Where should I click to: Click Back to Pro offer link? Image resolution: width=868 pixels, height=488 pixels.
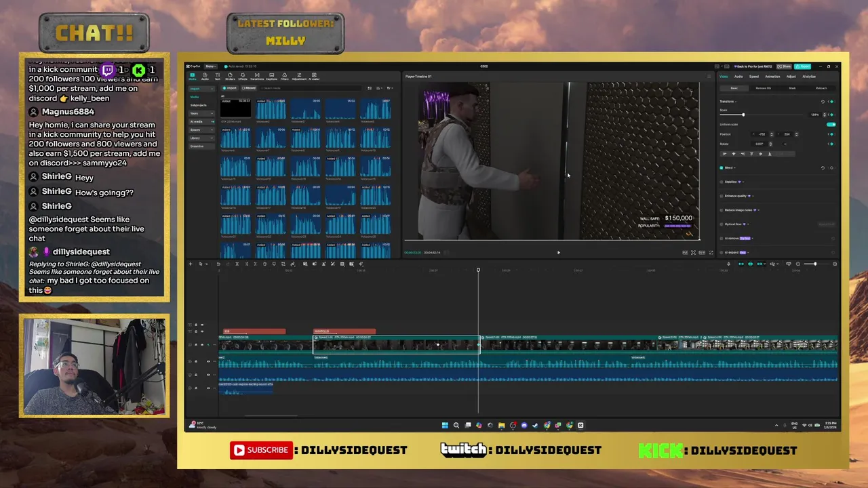point(753,66)
